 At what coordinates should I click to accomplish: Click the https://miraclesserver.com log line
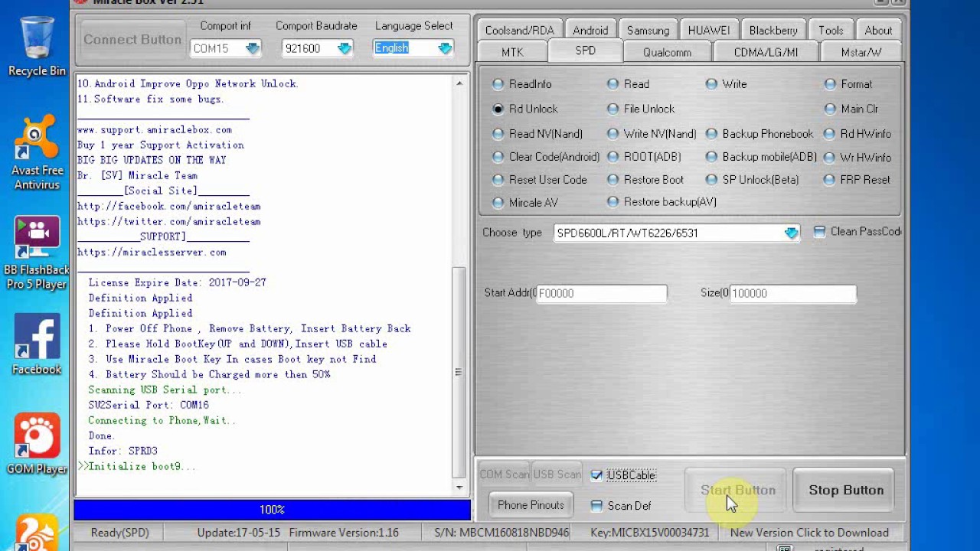point(152,252)
